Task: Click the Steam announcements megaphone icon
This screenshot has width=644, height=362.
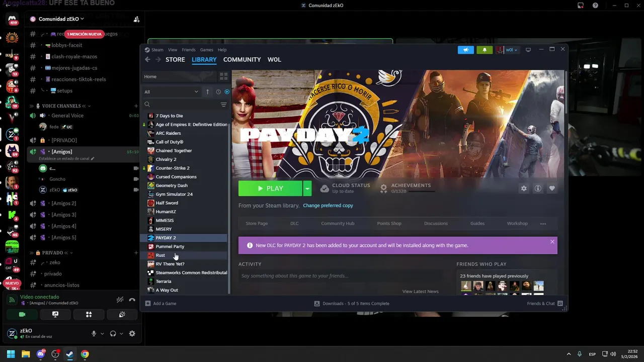Action: point(466,50)
